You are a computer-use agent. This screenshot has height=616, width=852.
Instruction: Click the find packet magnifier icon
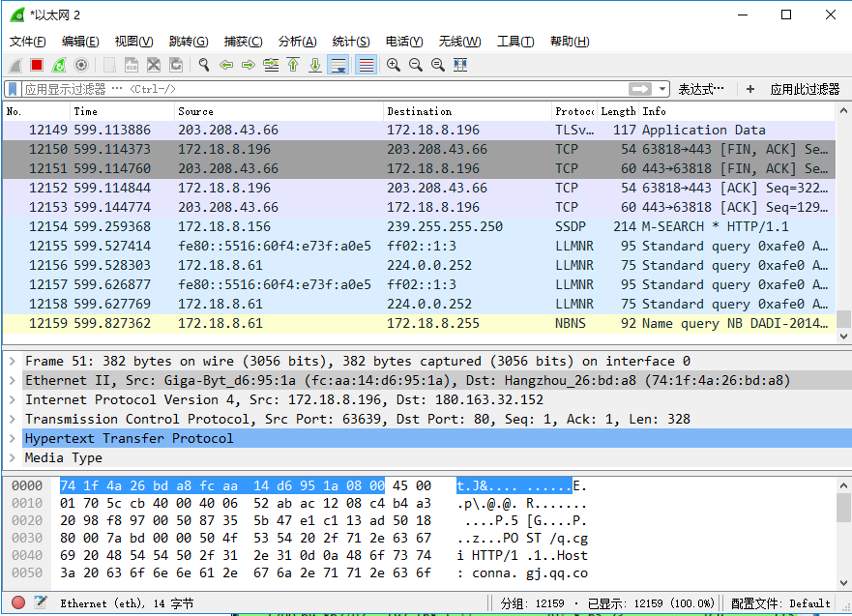(204, 65)
